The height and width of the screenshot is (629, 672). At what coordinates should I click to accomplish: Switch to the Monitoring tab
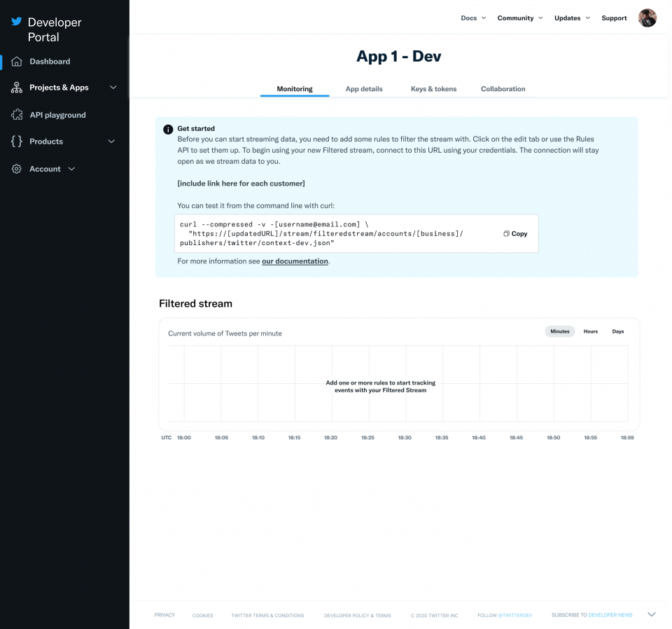point(295,89)
